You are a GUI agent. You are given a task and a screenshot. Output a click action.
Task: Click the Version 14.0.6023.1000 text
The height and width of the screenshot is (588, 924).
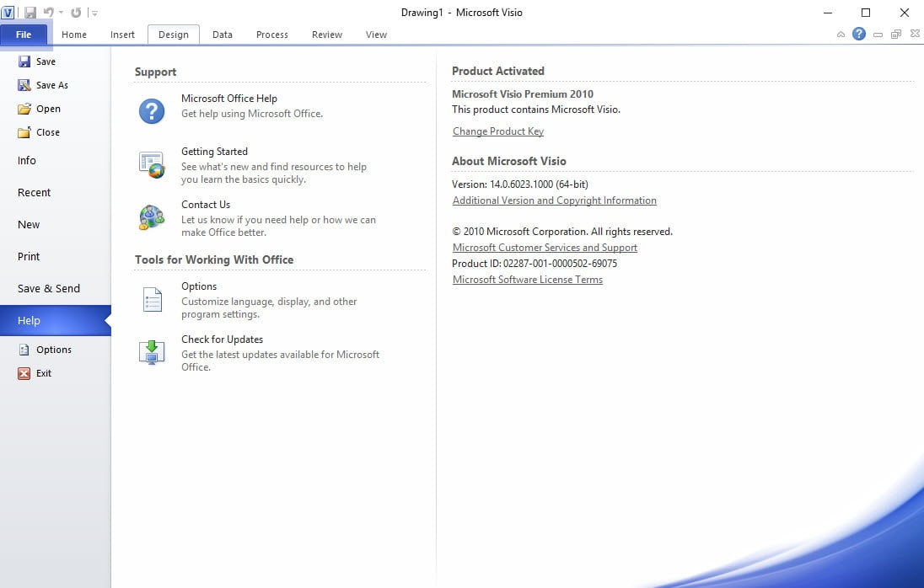coord(520,184)
